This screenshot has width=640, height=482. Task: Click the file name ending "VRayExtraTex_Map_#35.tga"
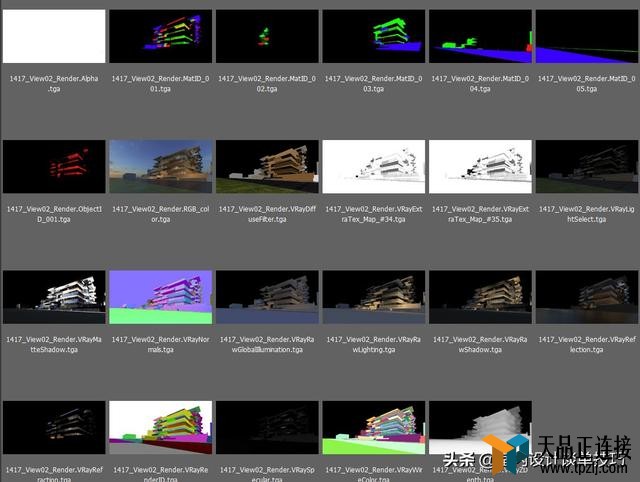coord(480,214)
